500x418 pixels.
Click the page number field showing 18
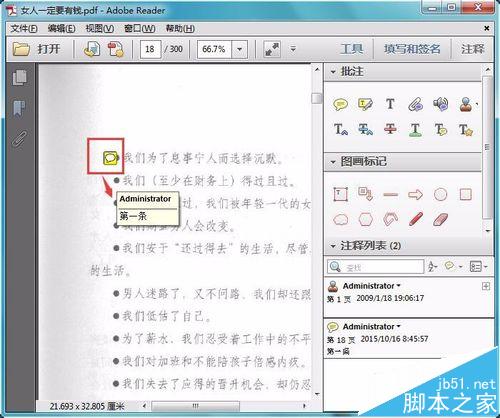[x=150, y=49]
